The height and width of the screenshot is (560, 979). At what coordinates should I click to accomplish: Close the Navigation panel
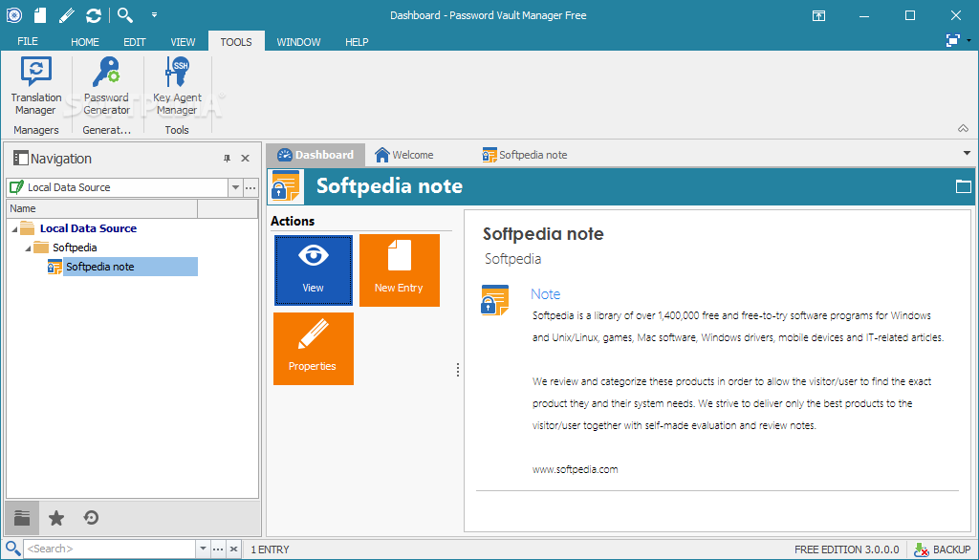pos(246,159)
